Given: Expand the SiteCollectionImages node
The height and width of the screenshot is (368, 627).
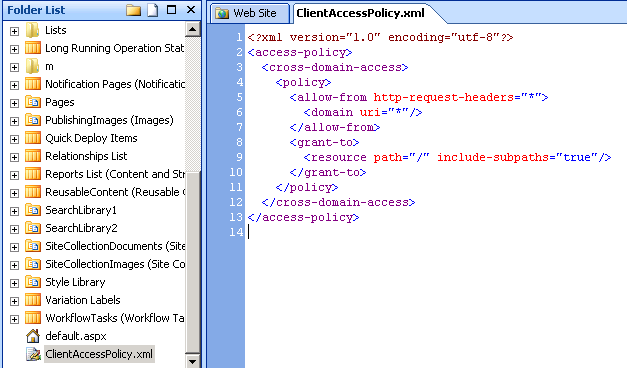Looking at the screenshot, I should point(14,265).
